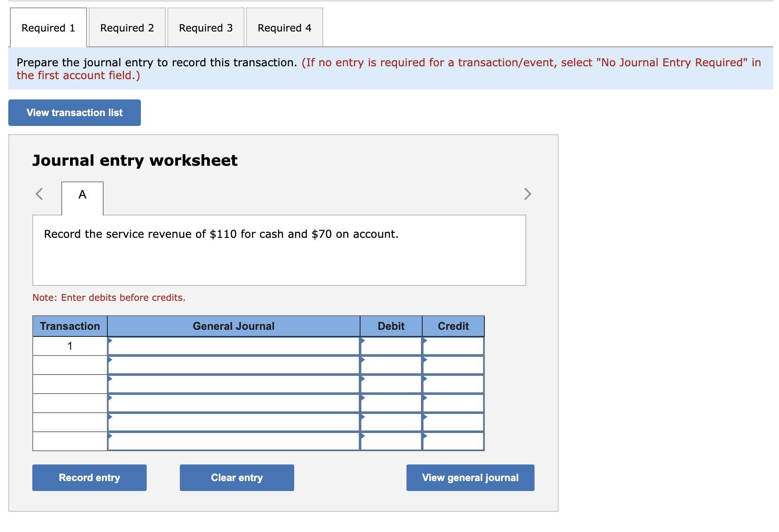
Task: Click the General Journal column header
Action: click(234, 326)
